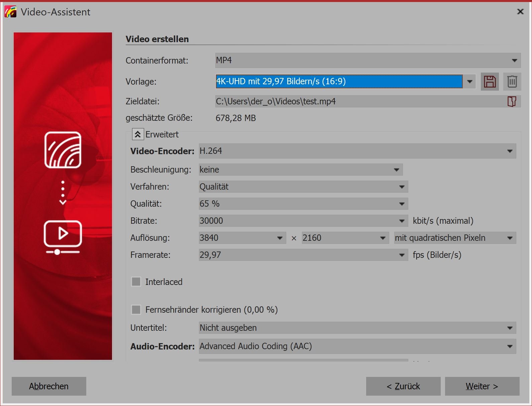This screenshot has width=532, height=406.
Task: Expand the Vorlage template dropdown
Action: pos(469,82)
